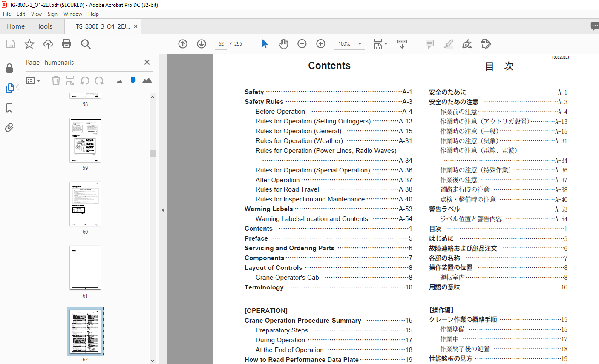
Task: Switch to the Home tab
Action: (16, 26)
